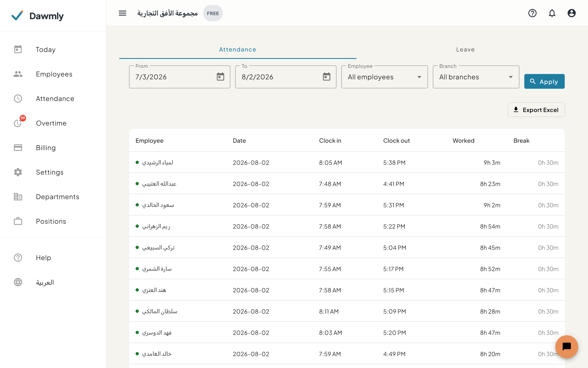Click the To date field 8/2/2026
The image size is (588, 368).
pos(286,77)
